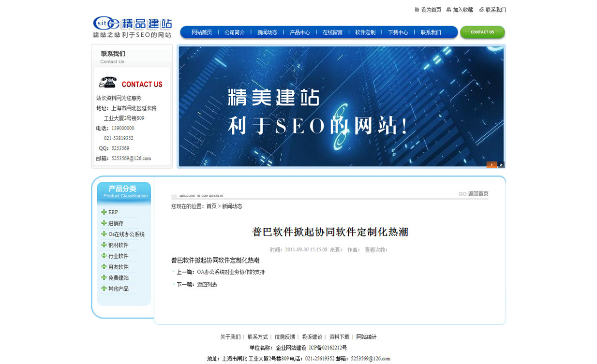Open 行业软件 product category
Screen dimensions: 597x364
[x=119, y=256]
